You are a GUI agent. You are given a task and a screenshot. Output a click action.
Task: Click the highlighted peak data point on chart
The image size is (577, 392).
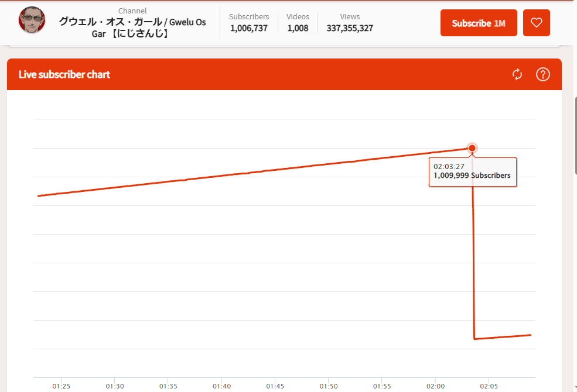472,148
